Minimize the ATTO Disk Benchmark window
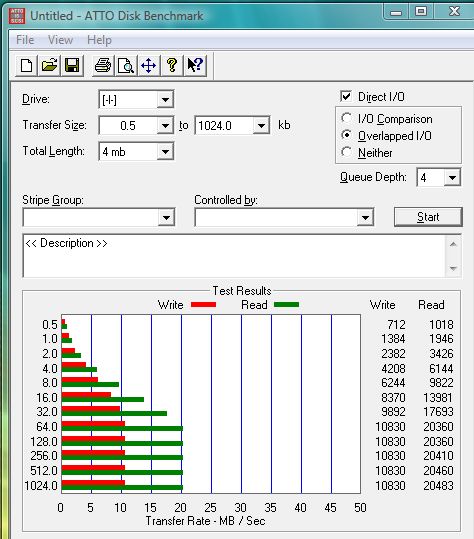 (396, 12)
